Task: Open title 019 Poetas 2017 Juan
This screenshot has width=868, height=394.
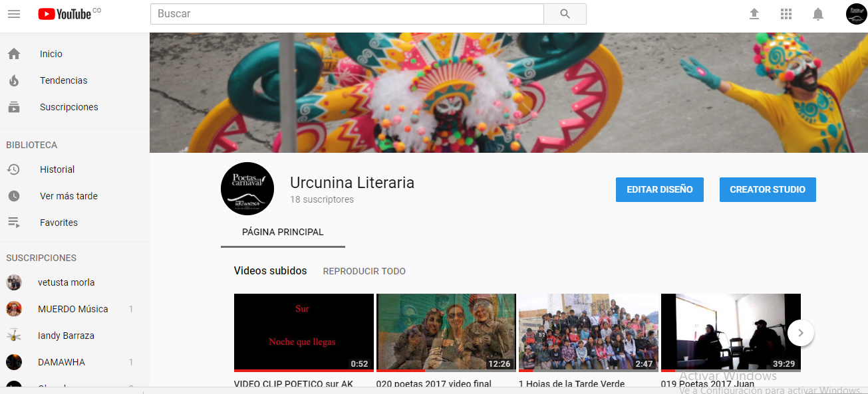Action: pyautogui.click(x=709, y=383)
